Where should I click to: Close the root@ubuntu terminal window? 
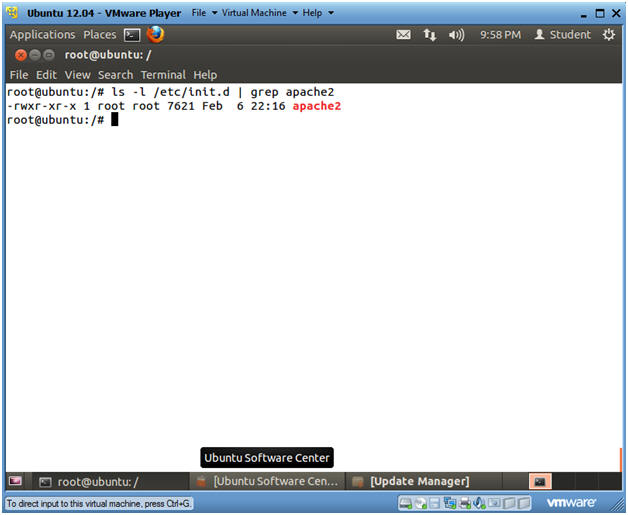coord(20,55)
